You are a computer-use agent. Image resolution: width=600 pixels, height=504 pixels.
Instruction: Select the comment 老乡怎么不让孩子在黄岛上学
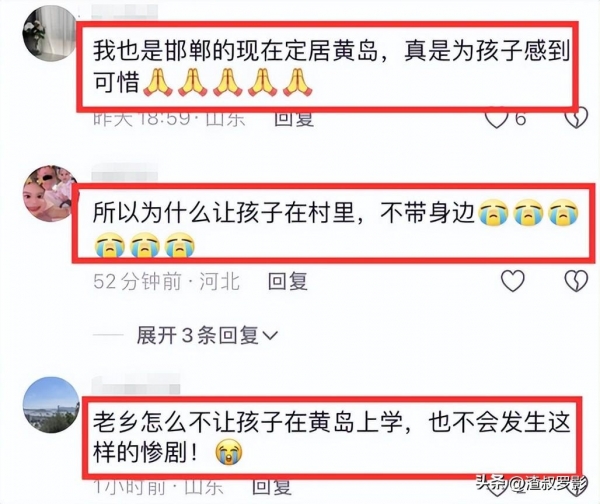(332, 438)
